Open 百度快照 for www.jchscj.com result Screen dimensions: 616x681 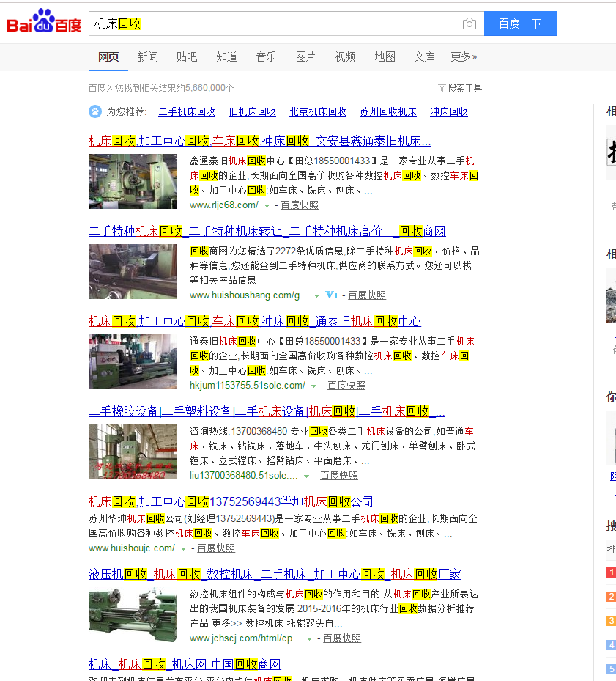[342, 638]
